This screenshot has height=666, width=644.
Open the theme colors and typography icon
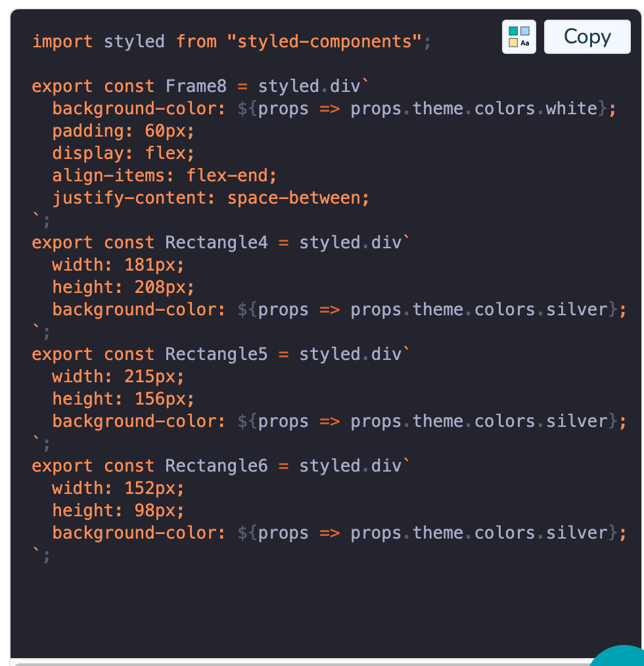518,37
